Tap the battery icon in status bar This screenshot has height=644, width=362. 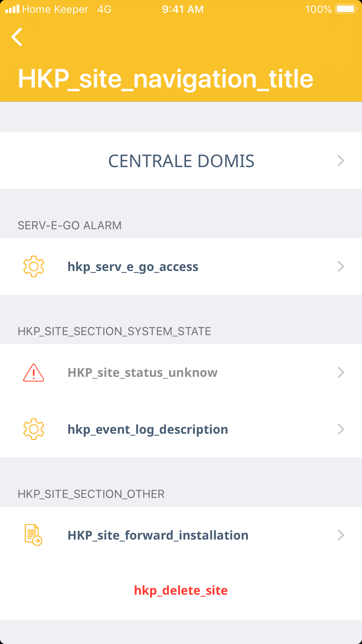346,9
